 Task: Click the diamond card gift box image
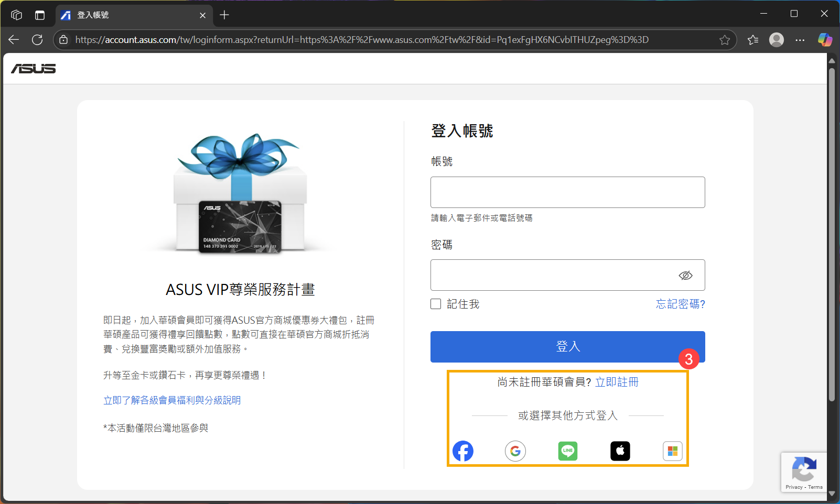tap(240, 195)
